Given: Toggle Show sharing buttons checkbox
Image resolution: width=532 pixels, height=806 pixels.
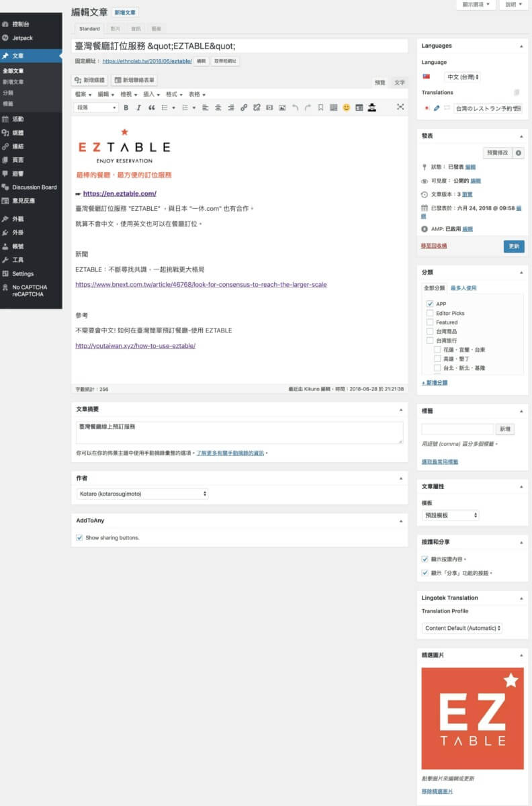Looking at the screenshot, I should (x=80, y=537).
